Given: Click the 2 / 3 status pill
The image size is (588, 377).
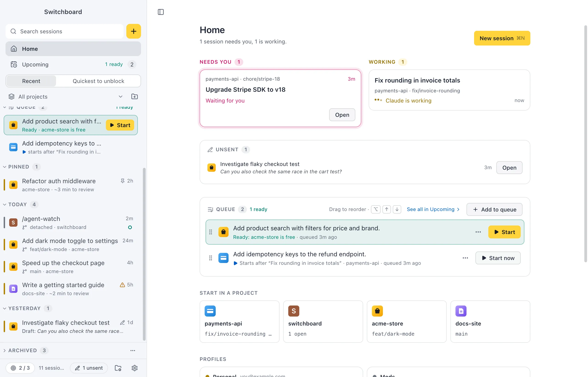Looking at the screenshot, I should (20, 368).
